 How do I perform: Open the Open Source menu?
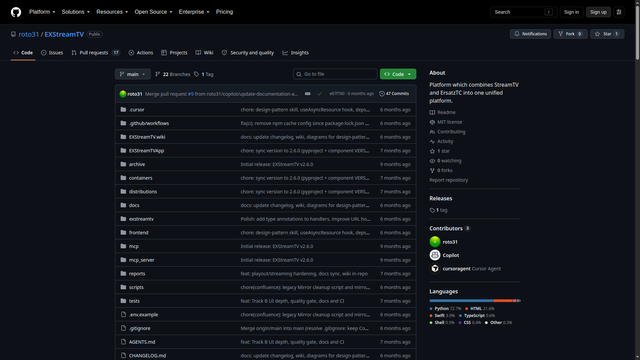[x=153, y=12]
